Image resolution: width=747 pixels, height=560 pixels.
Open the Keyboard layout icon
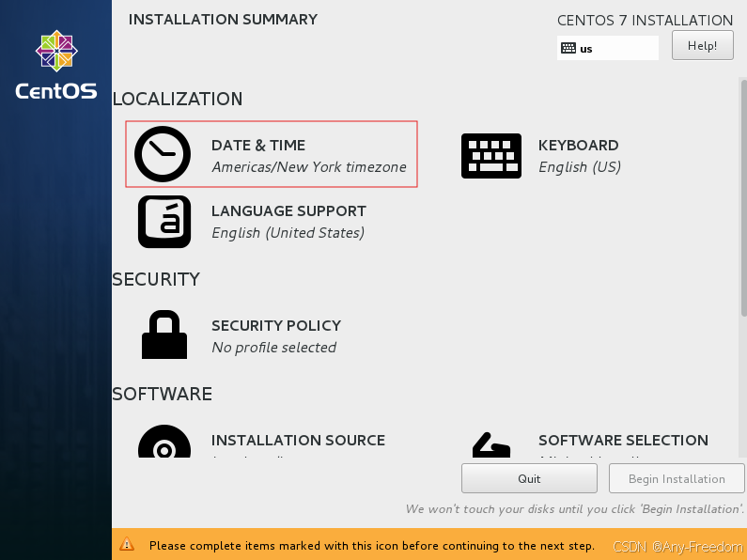pos(491,156)
